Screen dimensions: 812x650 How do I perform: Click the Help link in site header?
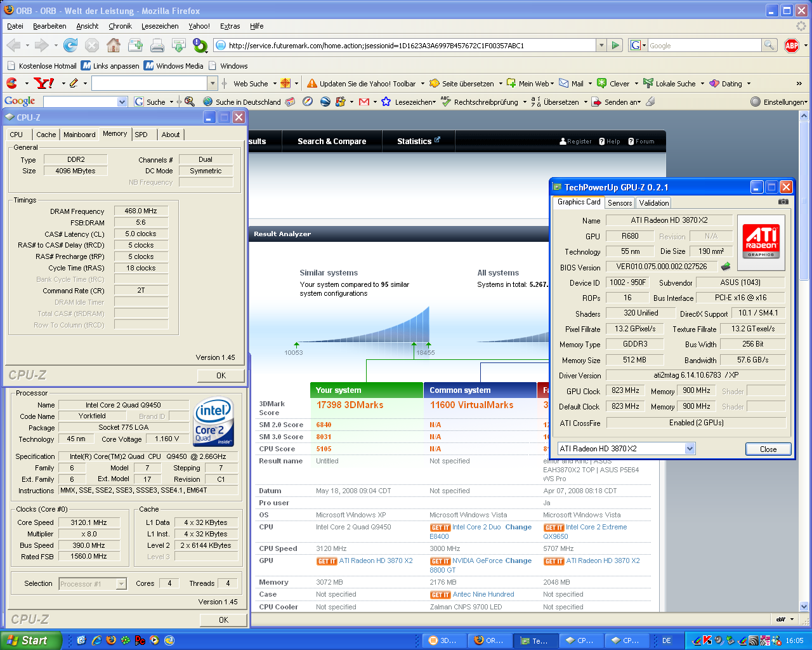(x=609, y=142)
